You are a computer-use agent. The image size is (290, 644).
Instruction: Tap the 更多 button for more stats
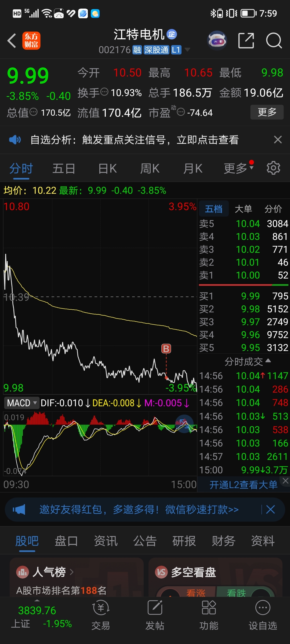point(267,112)
